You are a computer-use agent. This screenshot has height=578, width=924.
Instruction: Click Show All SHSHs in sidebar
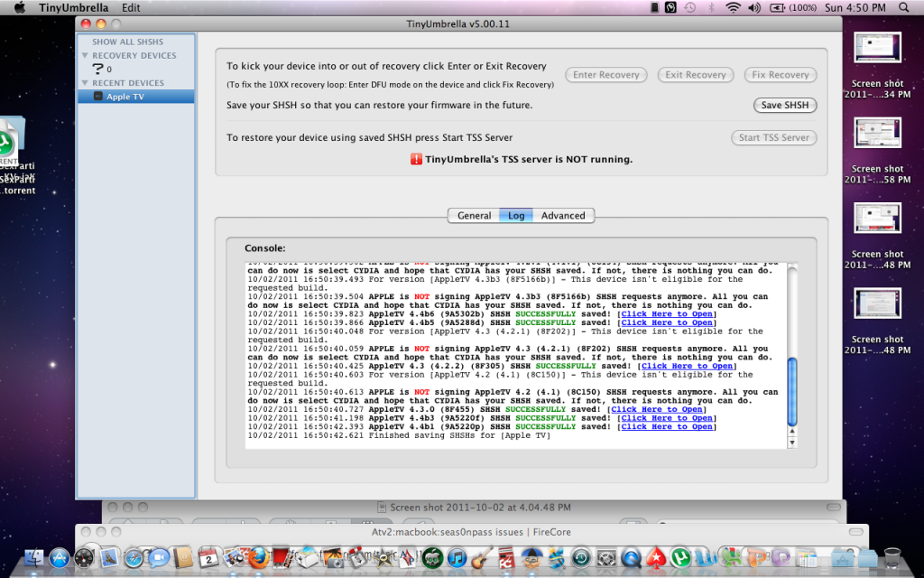pyautogui.click(x=127, y=42)
